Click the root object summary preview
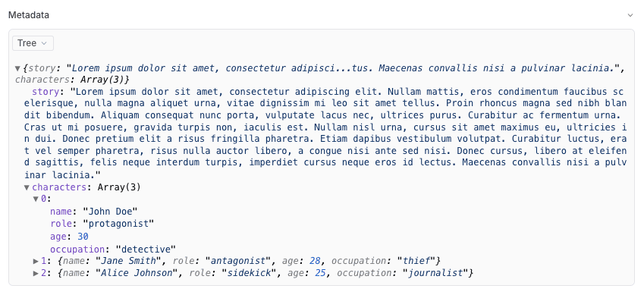The width and height of the screenshot is (644, 295). click(320, 74)
